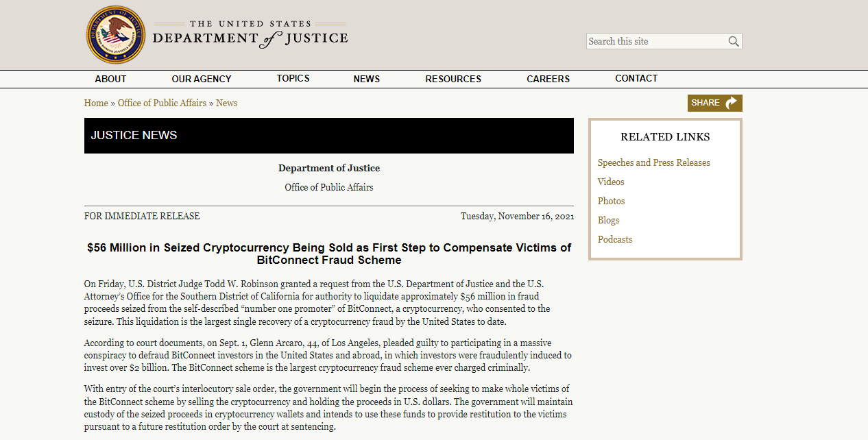Click paragraph beginning With entry of the court's

pyautogui.click(x=328, y=408)
